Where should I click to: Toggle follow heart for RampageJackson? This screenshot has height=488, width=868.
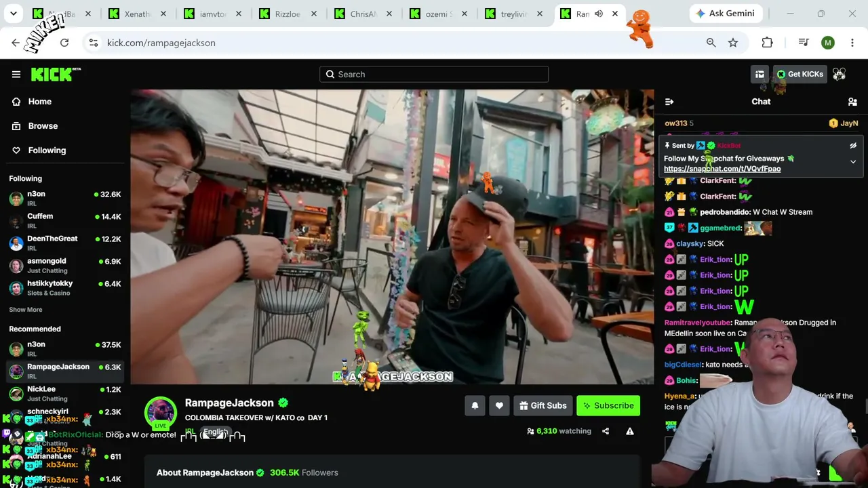[499, 406]
